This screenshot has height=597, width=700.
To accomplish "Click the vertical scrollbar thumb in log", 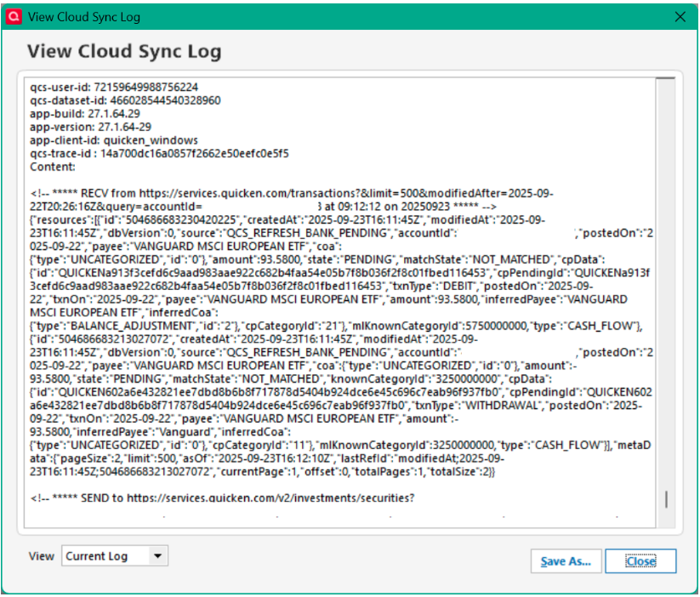I will point(666,499).
